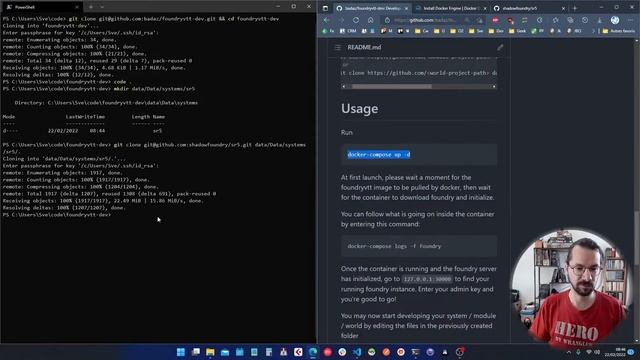Reload the current GitHub page
The image size is (640, 360).
pyautogui.click(x=356, y=20)
